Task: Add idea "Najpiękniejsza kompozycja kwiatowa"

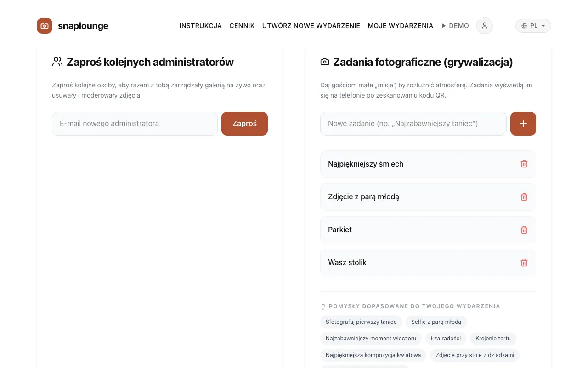Action: point(373,355)
